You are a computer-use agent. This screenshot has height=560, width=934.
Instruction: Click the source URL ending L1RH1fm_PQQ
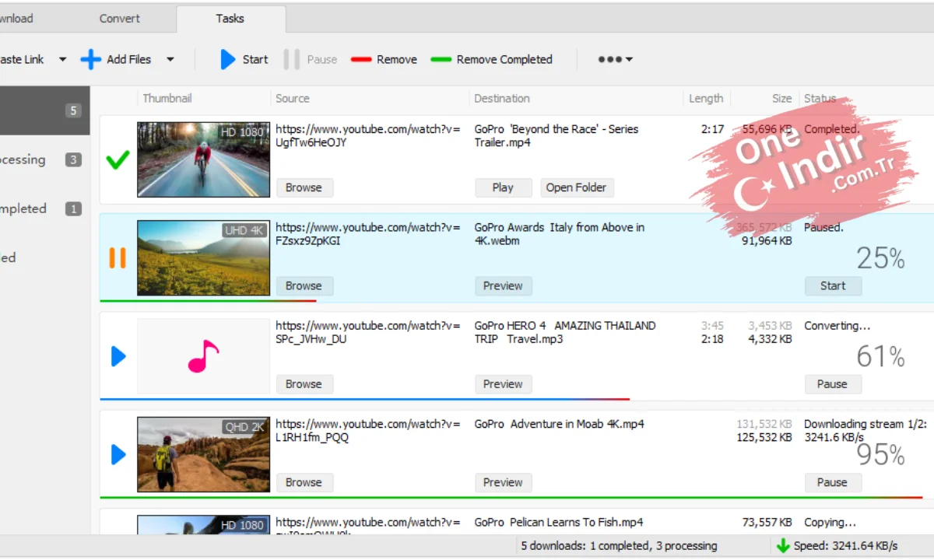coord(368,430)
